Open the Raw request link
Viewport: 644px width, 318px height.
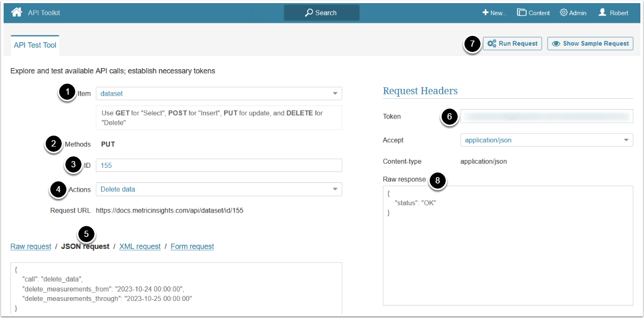click(x=31, y=246)
